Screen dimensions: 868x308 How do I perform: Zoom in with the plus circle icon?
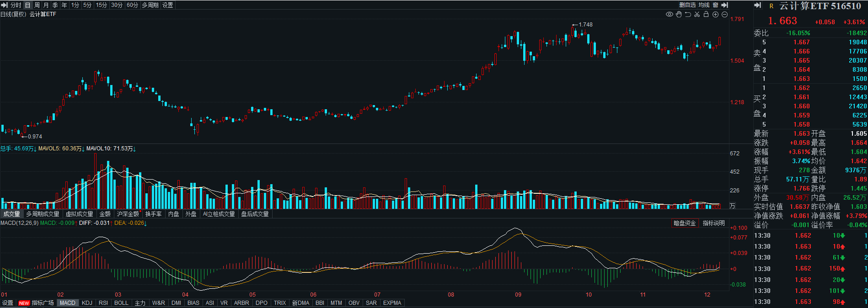pos(715,15)
